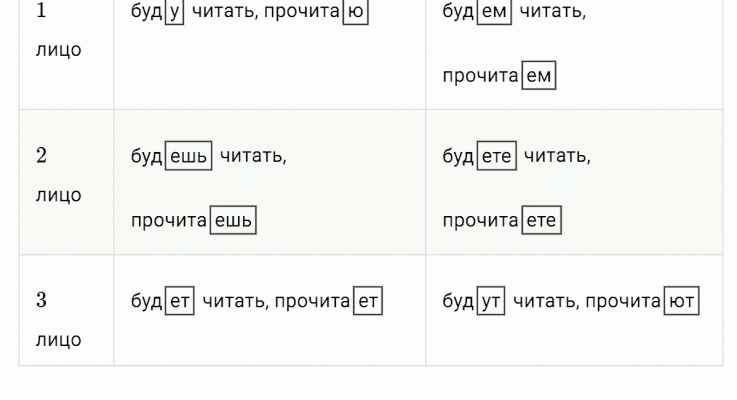Click "читать" after "будешь" in second row
737x400 pixels.
[252, 157]
